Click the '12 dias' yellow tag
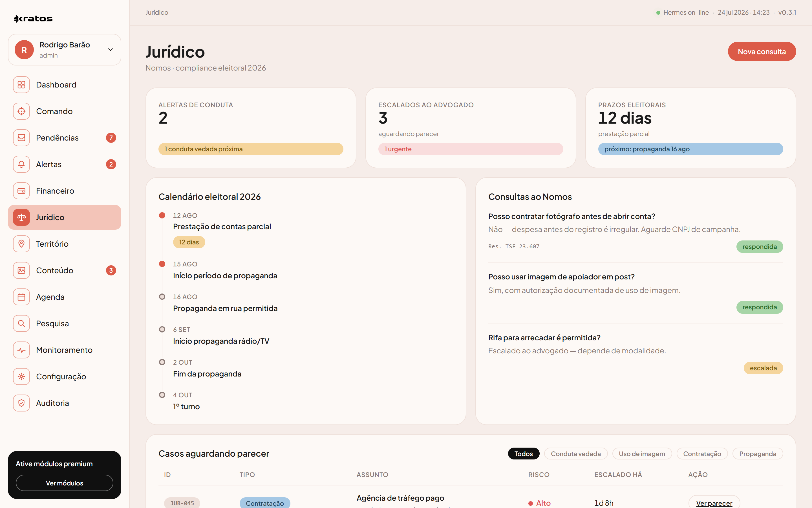This screenshot has width=812, height=508. point(189,242)
